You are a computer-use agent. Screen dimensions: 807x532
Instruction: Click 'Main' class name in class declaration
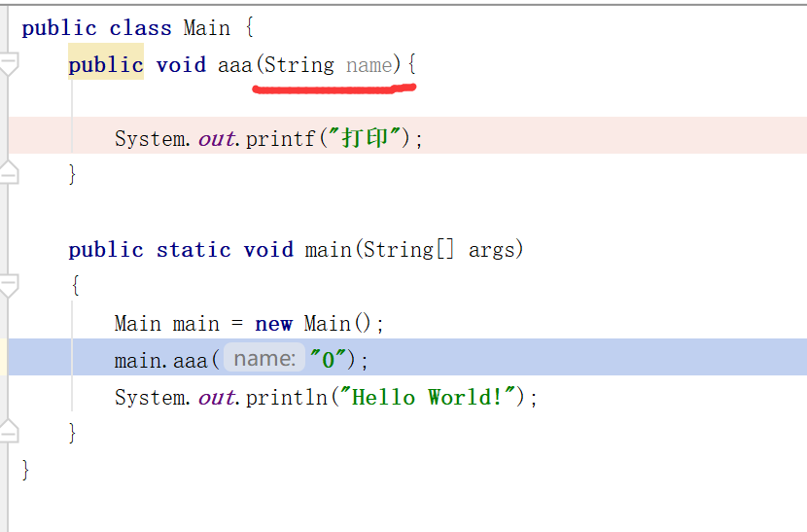(x=207, y=28)
